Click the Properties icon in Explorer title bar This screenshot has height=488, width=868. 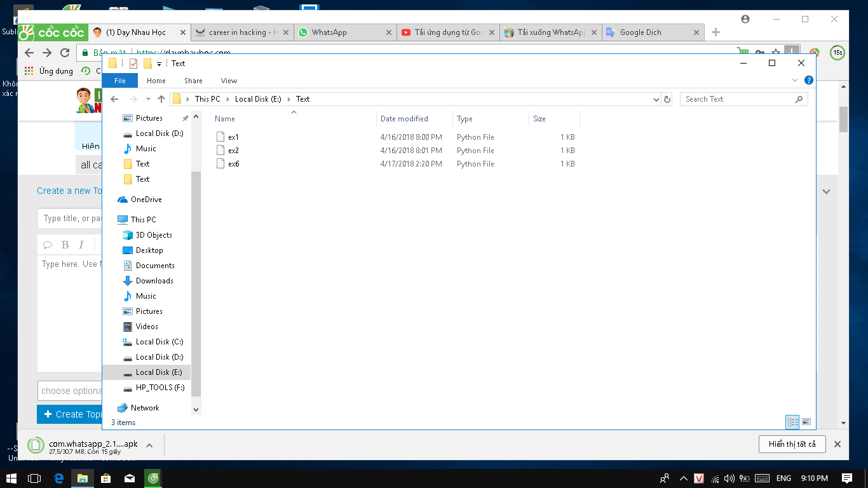[133, 64]
